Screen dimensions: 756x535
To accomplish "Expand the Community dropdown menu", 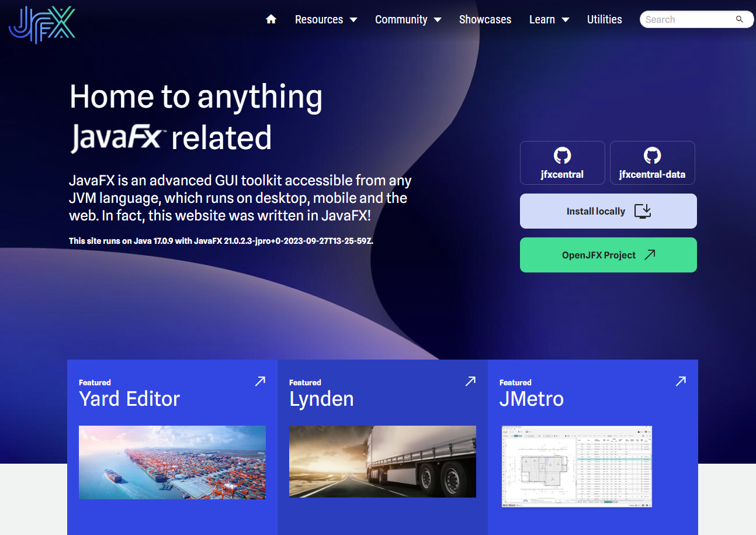I will coord(408,19).
